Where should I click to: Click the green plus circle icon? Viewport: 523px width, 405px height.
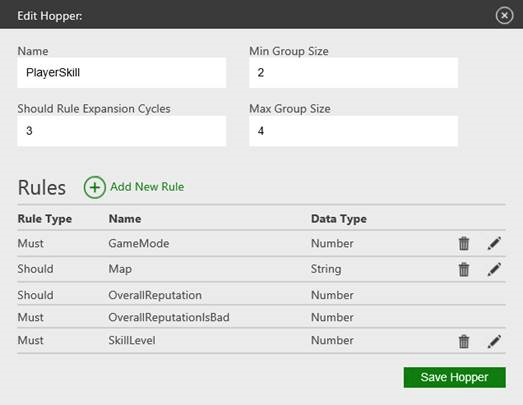click(95, 187)
